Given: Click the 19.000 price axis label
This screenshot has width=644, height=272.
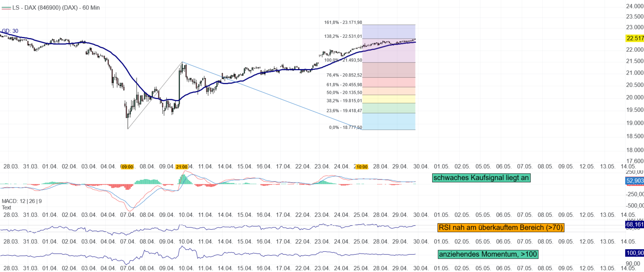Looking at the screenshot, I should click(635, 123).
